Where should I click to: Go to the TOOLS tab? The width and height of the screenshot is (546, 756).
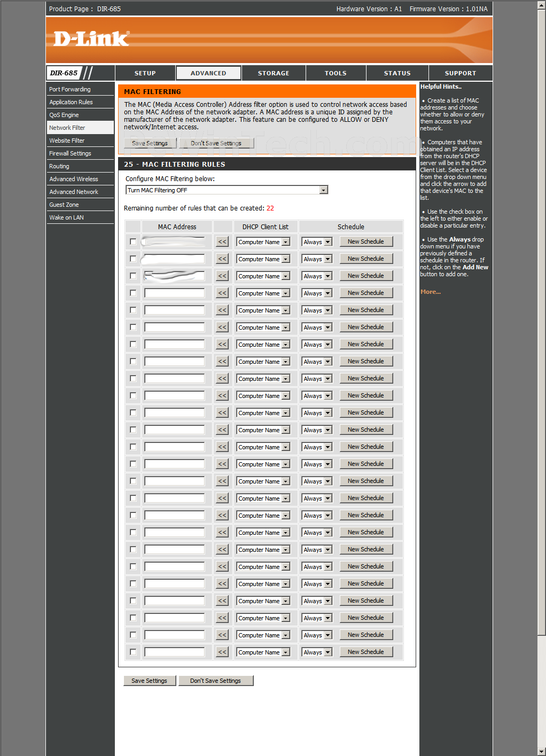coord(336,73)
